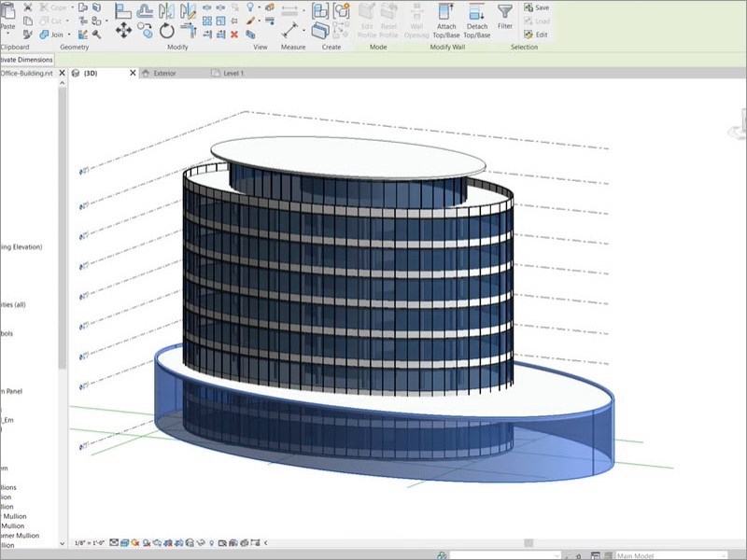
Task: Click the Pin element icon
Action: pos(234,21)
